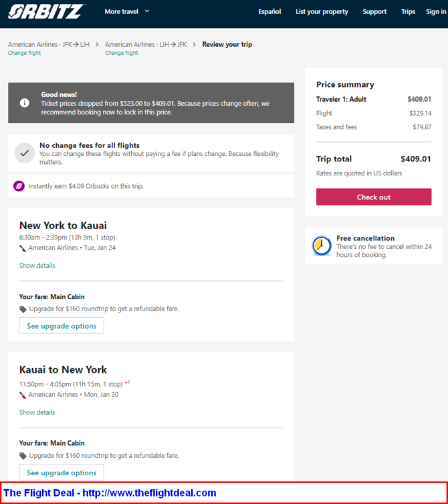The height and width of the screenshot is (504, 448).
Task: Switch language to Español
Action: click(269, 11)
